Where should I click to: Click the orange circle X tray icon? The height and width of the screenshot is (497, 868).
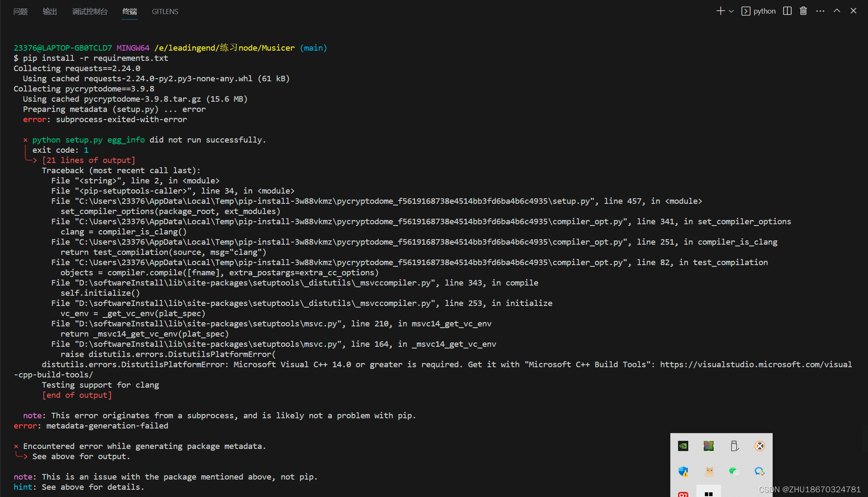tap(760, 446)
